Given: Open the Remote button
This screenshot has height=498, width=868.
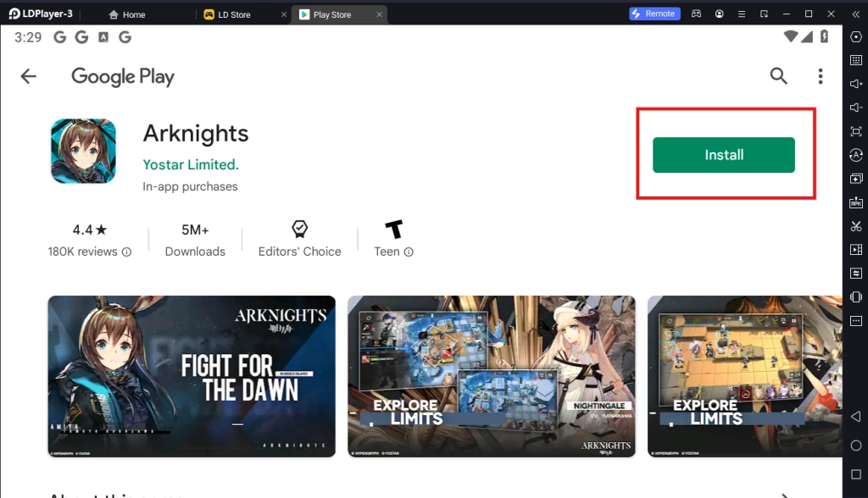Looking at the screenshot, I should coord(654,14).
